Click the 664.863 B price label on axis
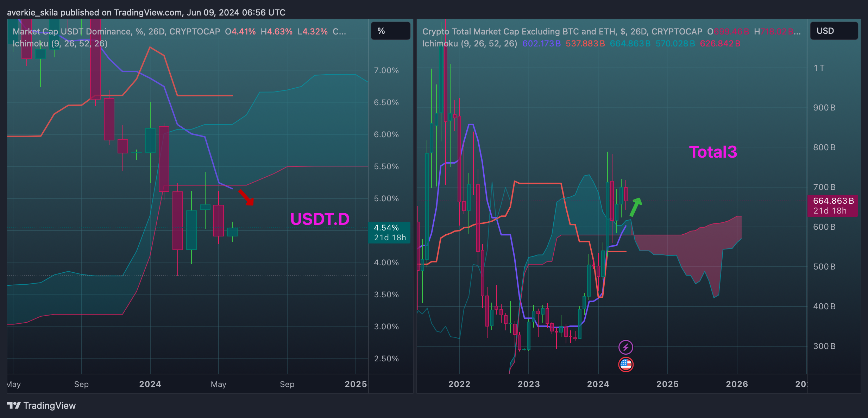The image size is (868, 418). point(832,206)
